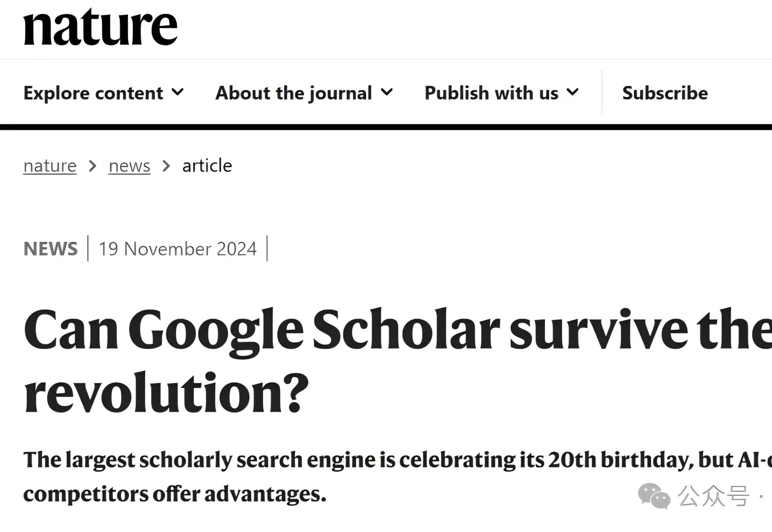772x532 pixels.
Task: Click the Subscribe link
Action: (665, 93)
